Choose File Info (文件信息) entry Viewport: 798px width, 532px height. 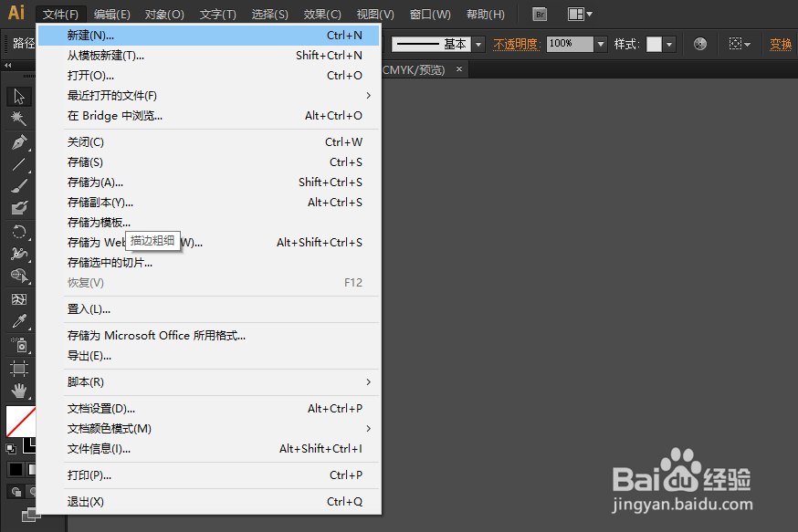point(209,449)
